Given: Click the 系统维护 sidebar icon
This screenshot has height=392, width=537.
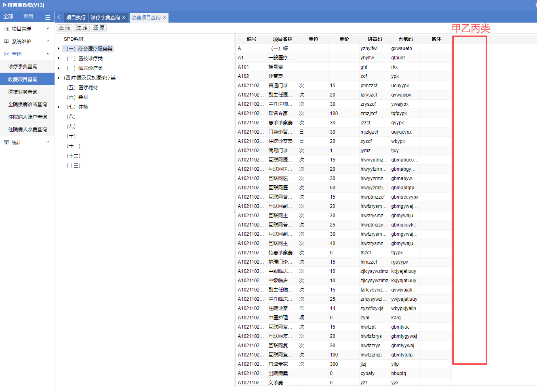Looking at the screenshot, I should point(6,42).
